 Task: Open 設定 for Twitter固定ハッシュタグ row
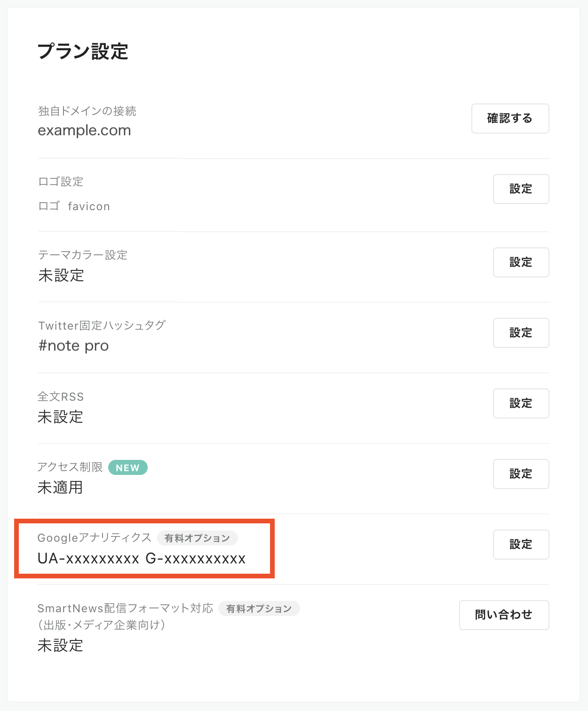click(521, 333)
